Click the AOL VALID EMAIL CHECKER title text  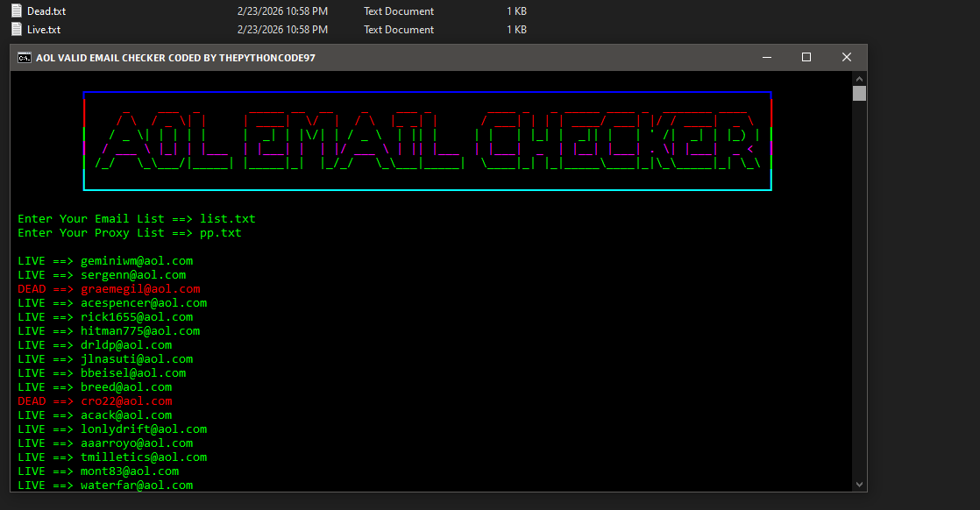pos(175,58)
